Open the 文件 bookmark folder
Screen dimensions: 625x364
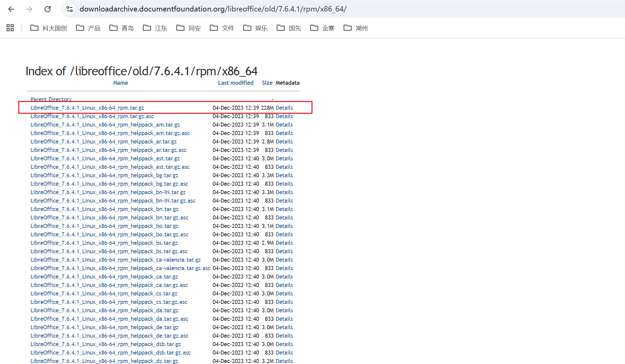tap(222, 28)
